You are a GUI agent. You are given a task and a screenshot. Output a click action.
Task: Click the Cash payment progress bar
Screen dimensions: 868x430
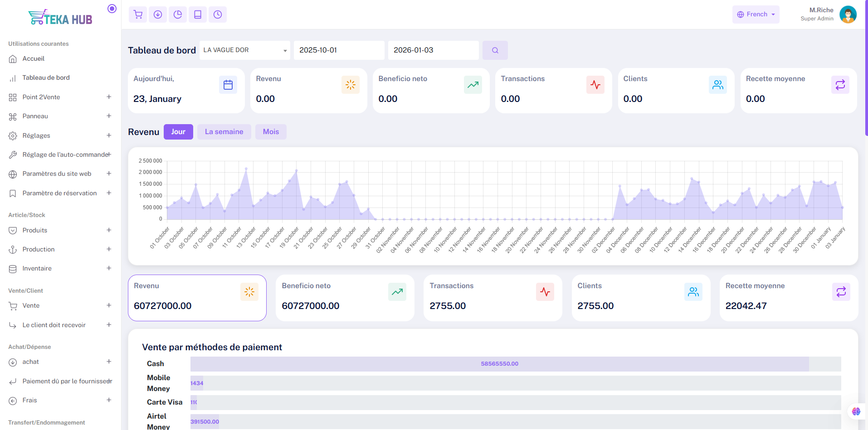516,364
